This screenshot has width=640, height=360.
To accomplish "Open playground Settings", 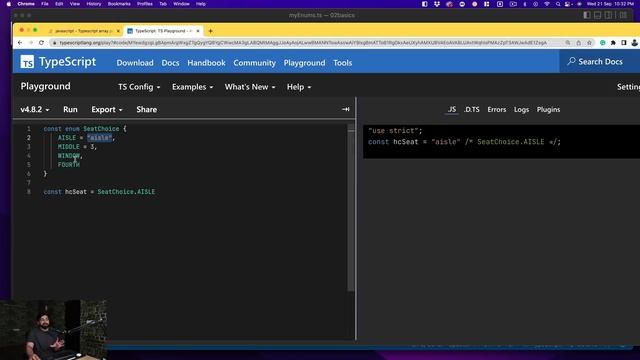I will click(x=628, y=87).
